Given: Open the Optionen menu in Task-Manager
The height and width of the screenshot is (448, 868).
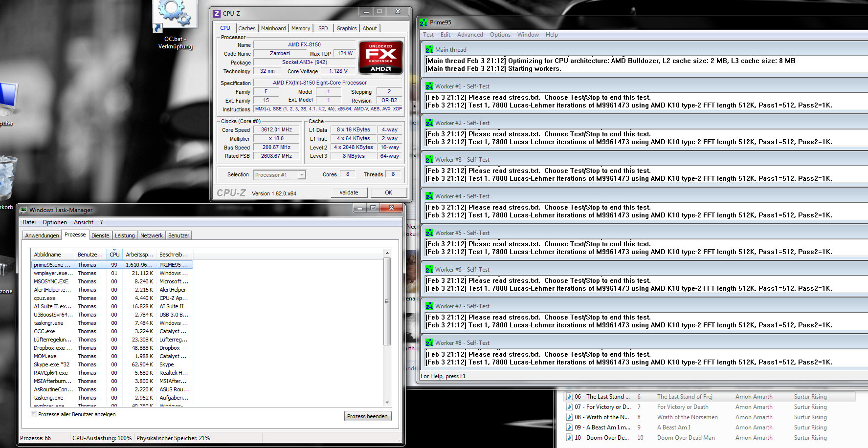Looking at the screenshot, I should coord(55,222).
